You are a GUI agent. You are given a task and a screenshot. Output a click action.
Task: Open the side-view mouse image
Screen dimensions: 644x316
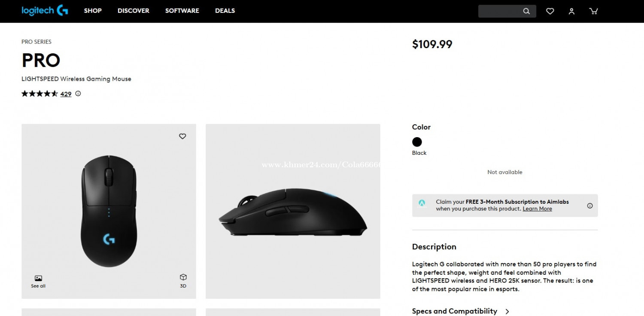[293, 211]
